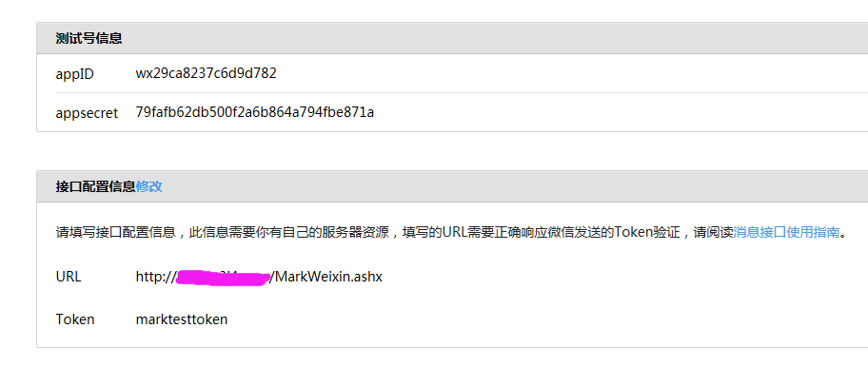The height and width of the screenshot is (367, 868).
Task: Click the URL row label
Action: [69, 277]
